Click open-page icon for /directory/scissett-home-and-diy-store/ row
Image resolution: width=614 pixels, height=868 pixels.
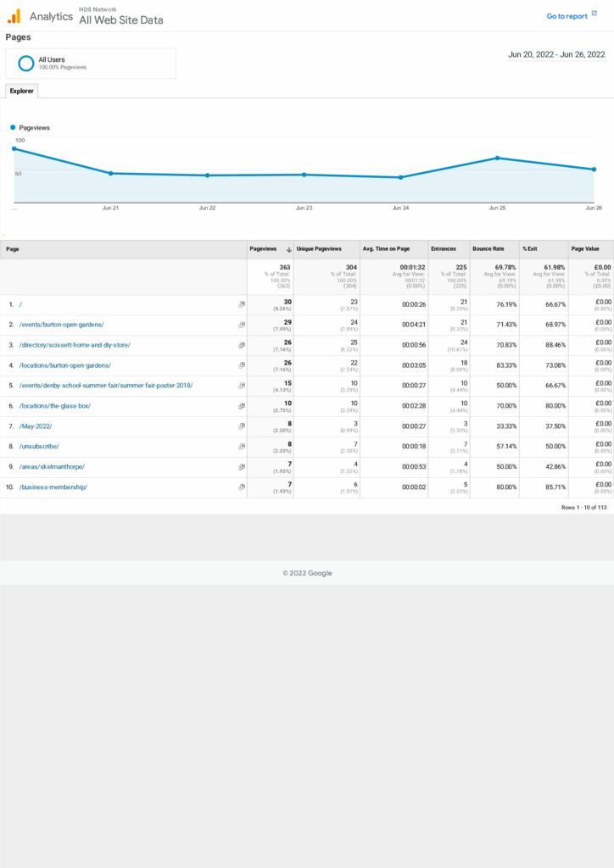click(x=242, y=345)
